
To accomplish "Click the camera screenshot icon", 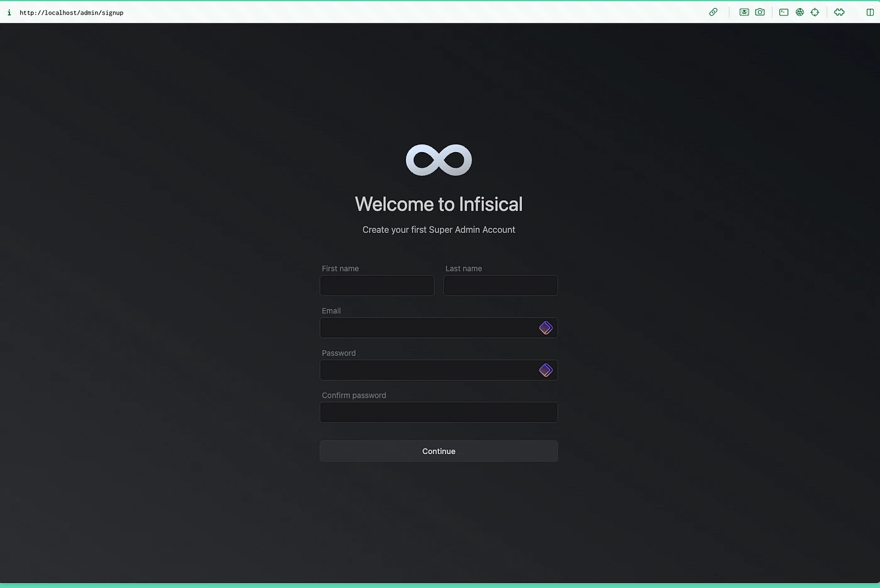I will coord(760,12).
